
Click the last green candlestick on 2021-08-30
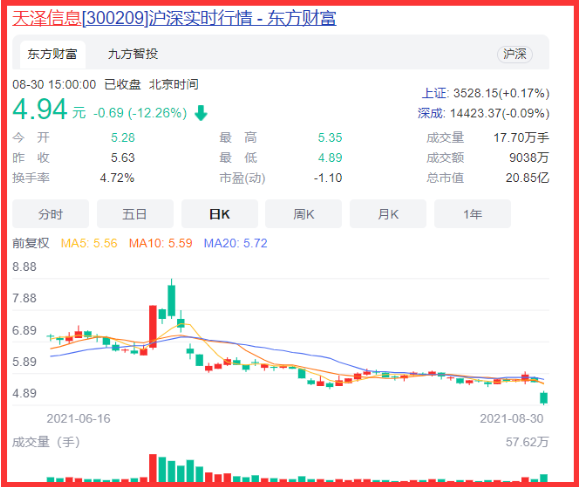pyautogui.click(x=544, y=398)
